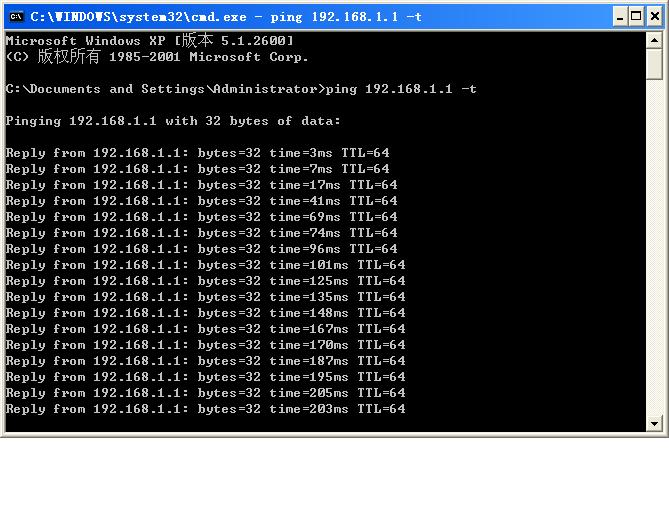Image resolution: width=669 pixels, height=512 pixels.
Task: Click the scrollbar up arrow
Action: (654, 41)
